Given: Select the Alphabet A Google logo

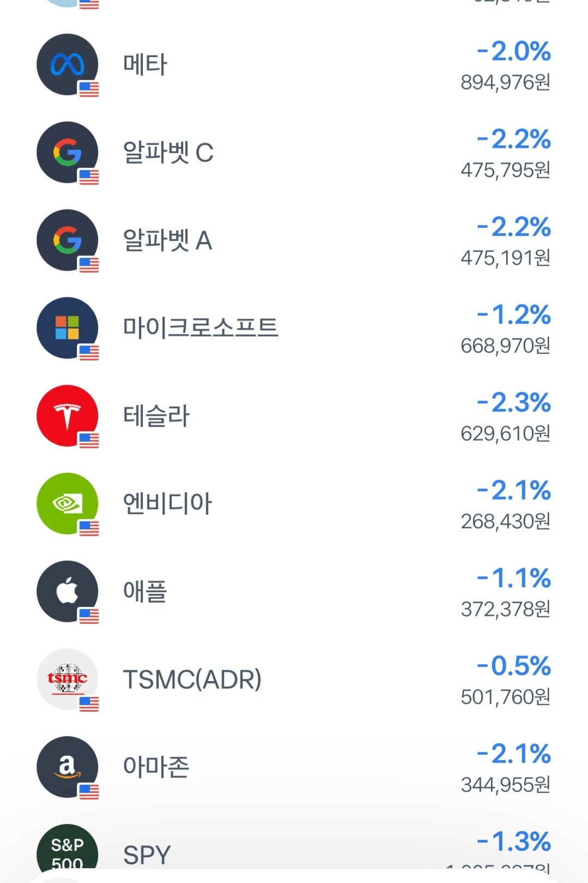Looking at the screenshot, I should [x=68, y=241].
